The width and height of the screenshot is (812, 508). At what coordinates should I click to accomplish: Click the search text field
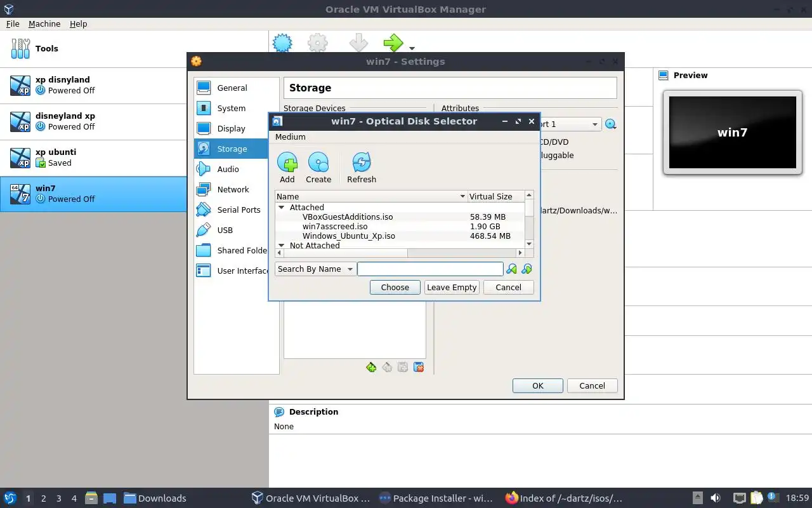click(430, 269)
